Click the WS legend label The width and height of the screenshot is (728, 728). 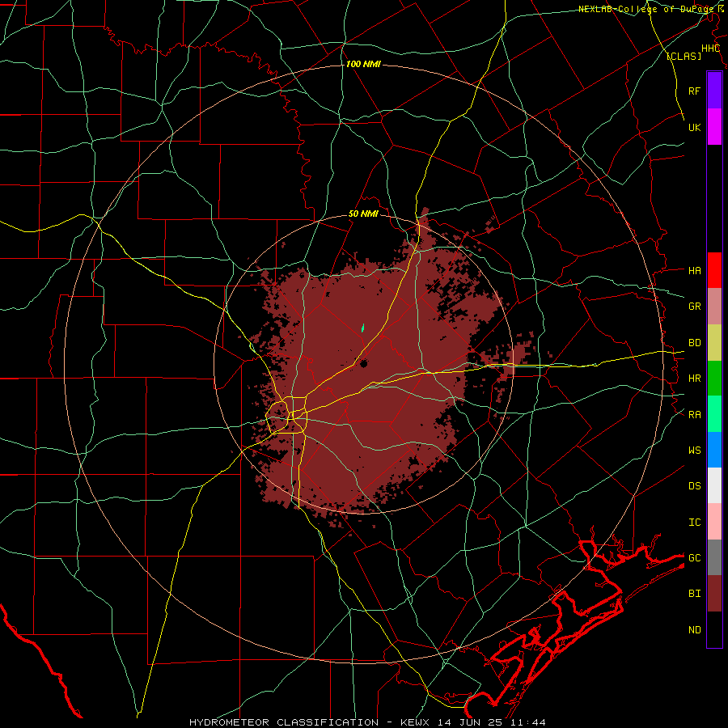tap(695, 451)
